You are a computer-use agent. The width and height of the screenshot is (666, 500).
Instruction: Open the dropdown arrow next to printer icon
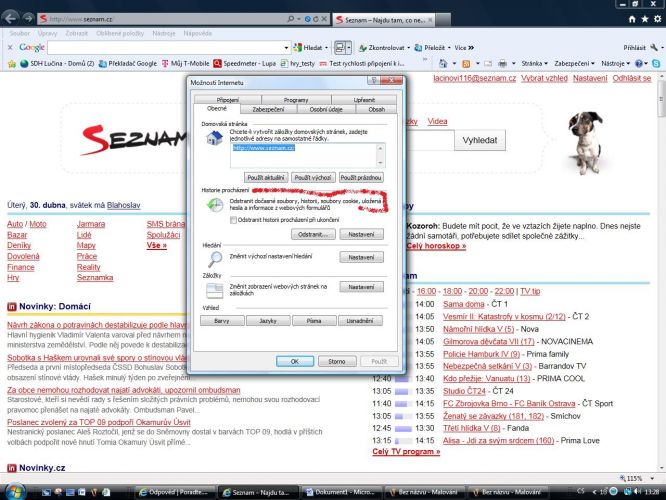click(513, 64)
